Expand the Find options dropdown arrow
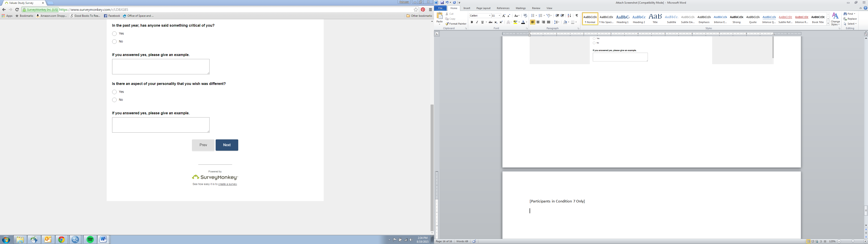This screenshot has width=868, height=244. tap(854, 14)
